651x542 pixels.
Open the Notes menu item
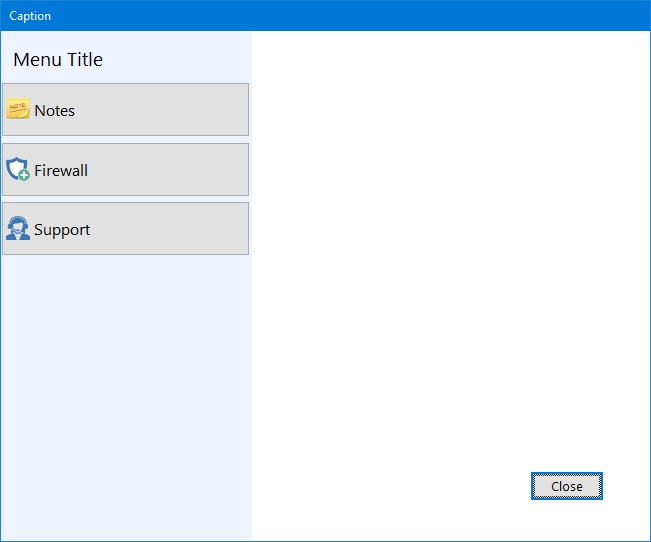[x=125, y=110]
